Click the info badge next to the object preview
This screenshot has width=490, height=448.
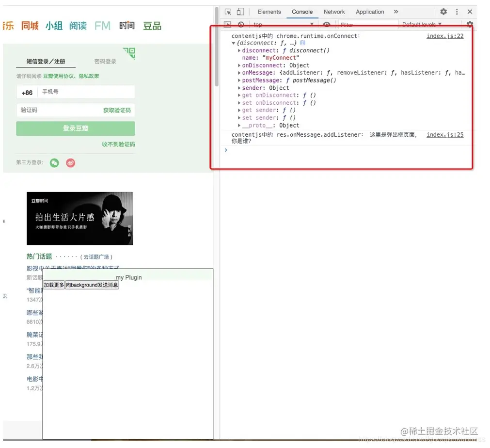click(302, 43)
